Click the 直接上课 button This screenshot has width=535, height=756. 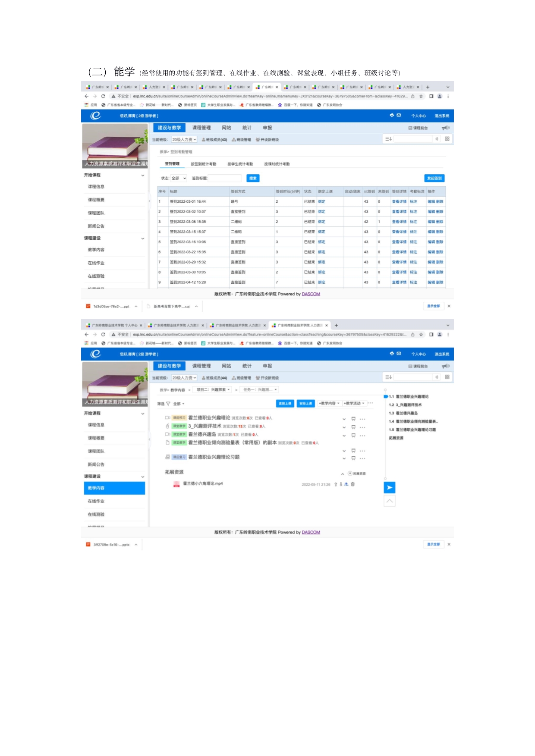click(x=285, y=403)
